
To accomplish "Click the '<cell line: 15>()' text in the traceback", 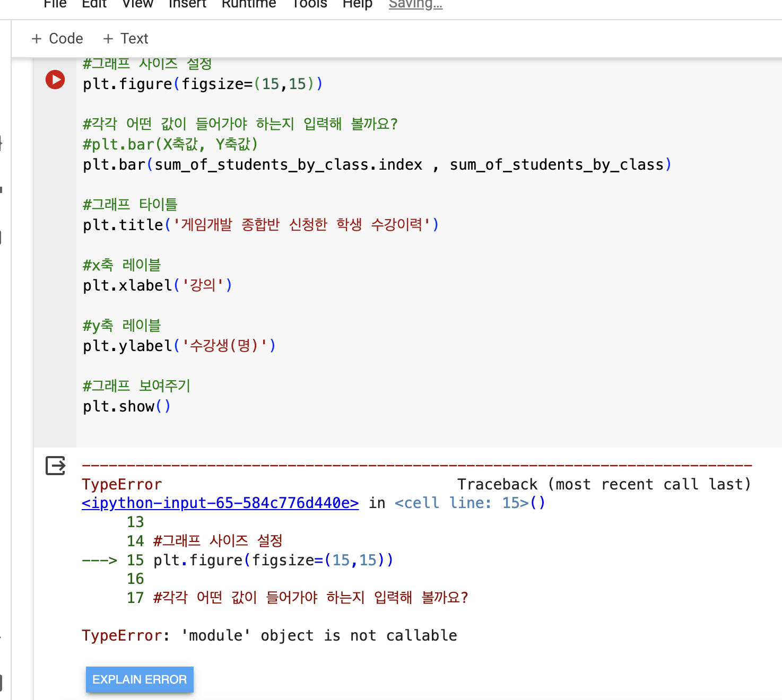I will [x=470, y=503].
